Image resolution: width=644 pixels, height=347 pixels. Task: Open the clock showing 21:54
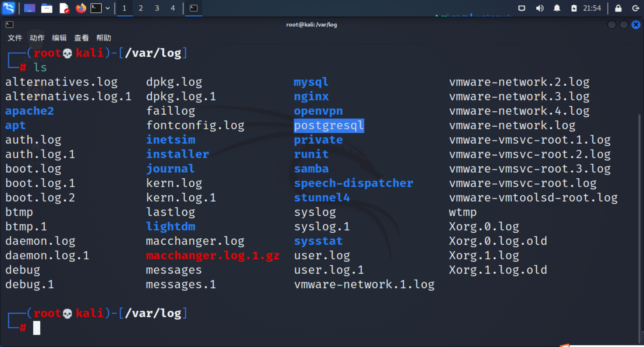(x=592, y=8)
